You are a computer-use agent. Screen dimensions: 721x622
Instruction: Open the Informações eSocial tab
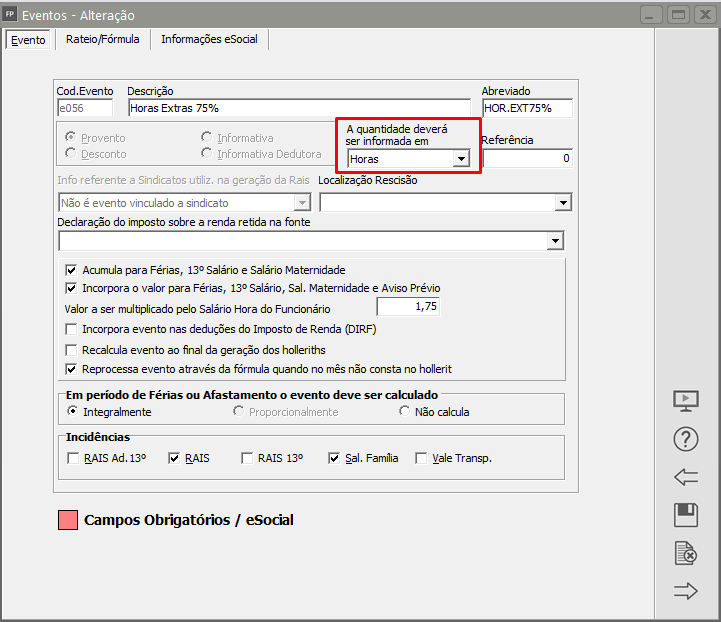pos(209,39)
